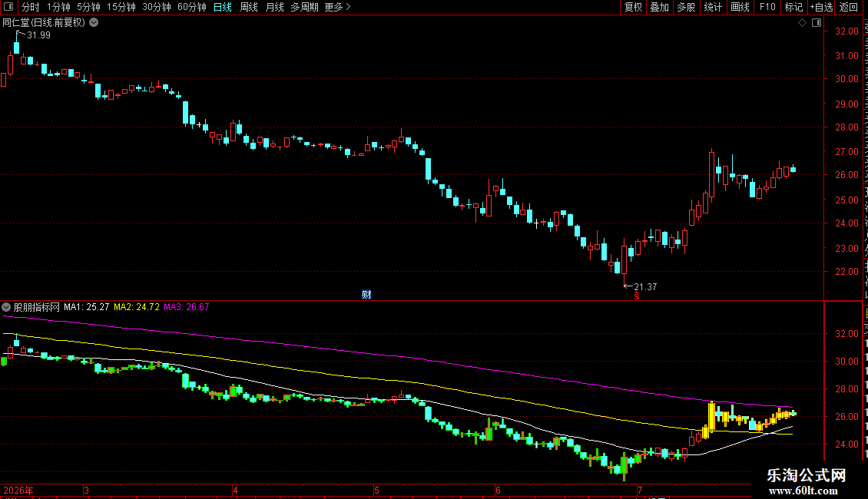Open dropdown next to 同仁堂 title
This screenshot has width=868, height=499.
click(94, 23)
